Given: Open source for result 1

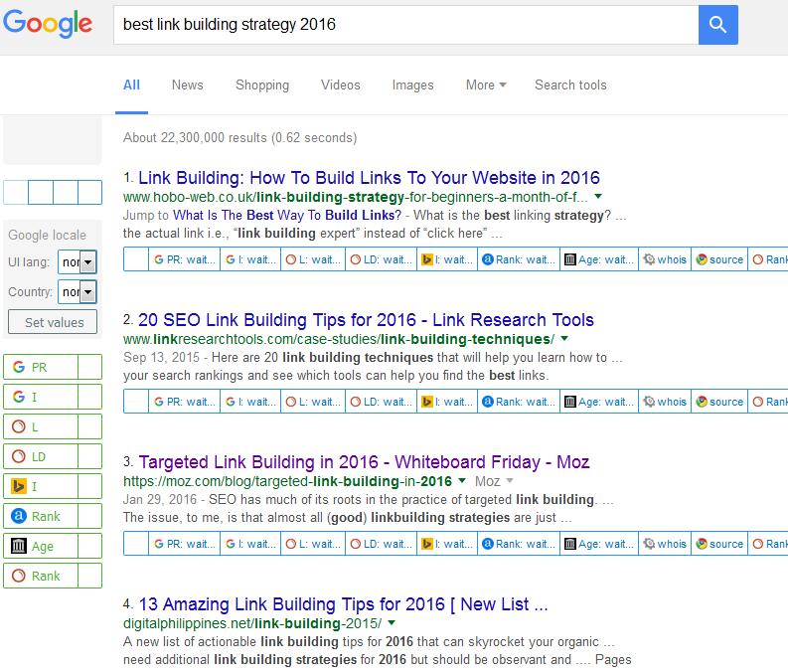Looking at the screenshot, I should 719,259.
